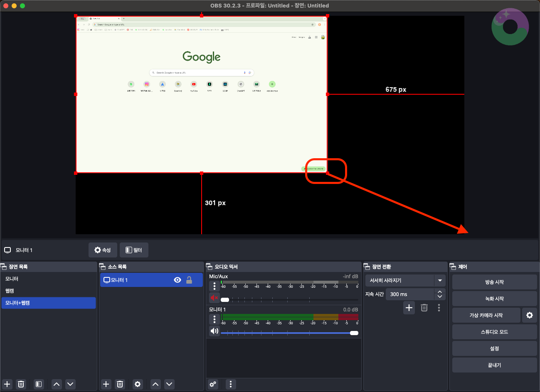
Task: Open virtual camera settings gear icon
Action: [530, 315]
